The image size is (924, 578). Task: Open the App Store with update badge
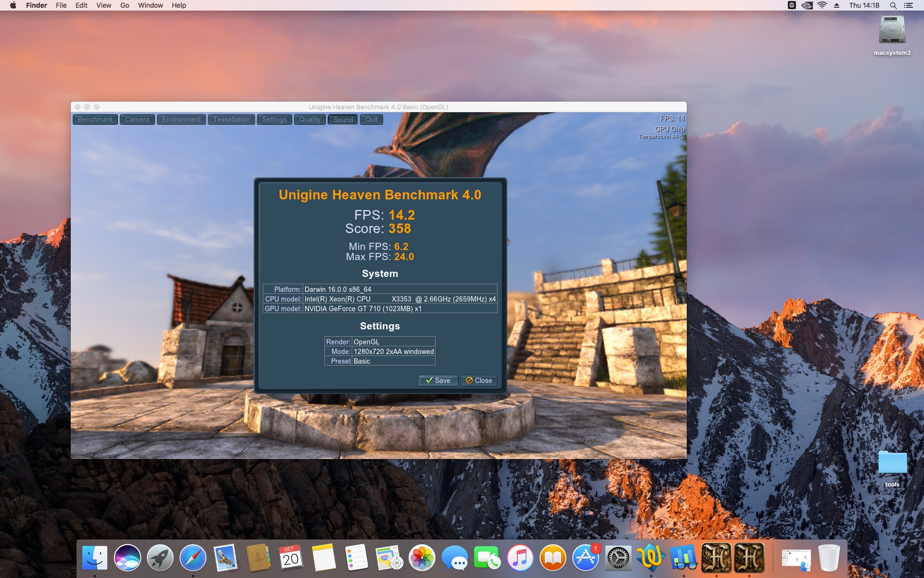point(586,558)
